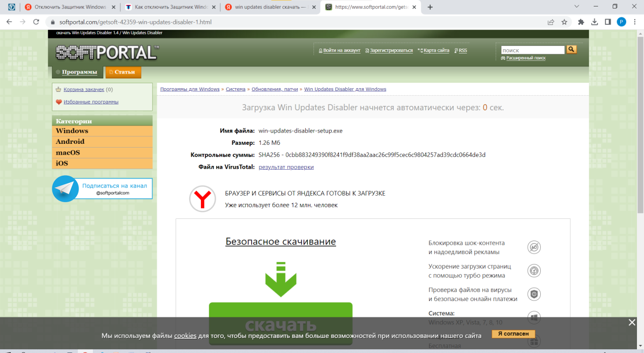The height and width of the screenshot is (353, 644).
Task: Click the shock-content blocking icon
Action: pyautogui.click(x=534, y=248)
